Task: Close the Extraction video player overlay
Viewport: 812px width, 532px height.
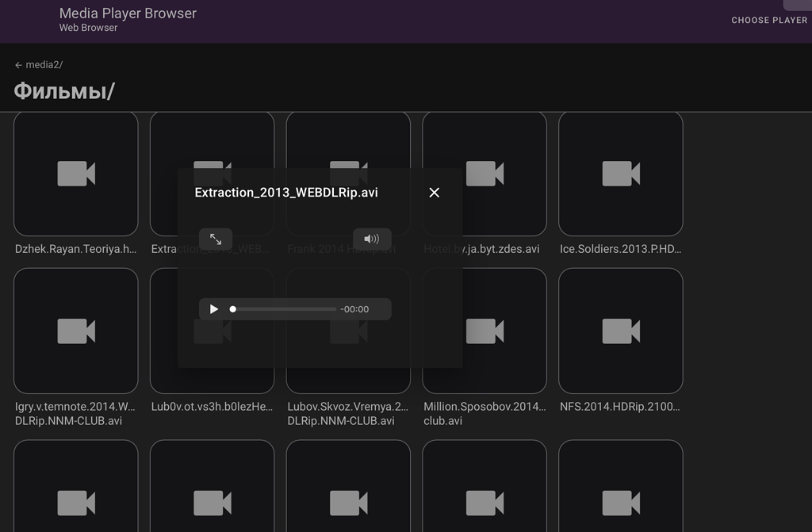Action: (x=434, y=192)
